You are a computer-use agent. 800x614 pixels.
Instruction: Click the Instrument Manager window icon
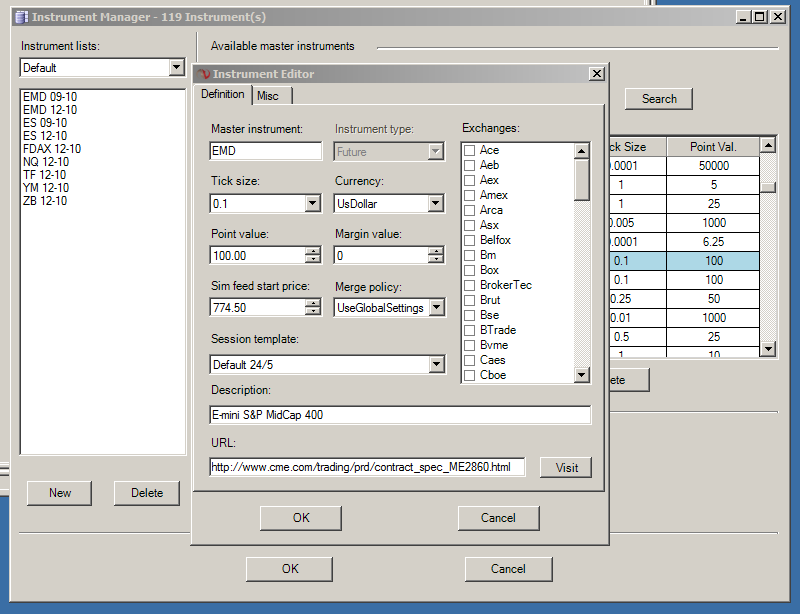(x=21, y=17)
